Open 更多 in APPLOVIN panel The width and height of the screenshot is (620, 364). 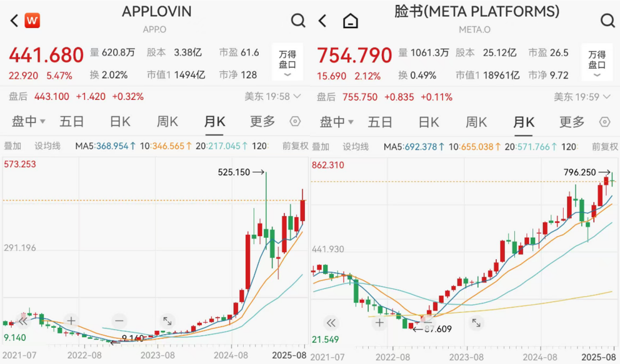point(262,122)
